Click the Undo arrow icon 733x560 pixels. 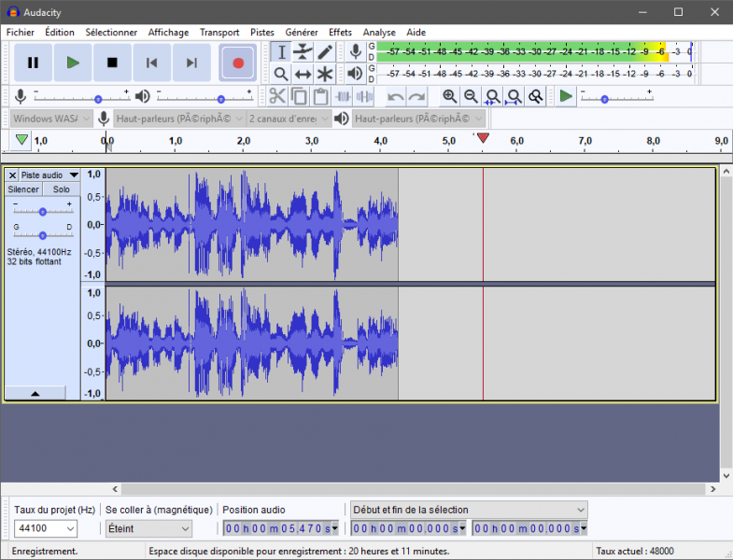(396, 96)
